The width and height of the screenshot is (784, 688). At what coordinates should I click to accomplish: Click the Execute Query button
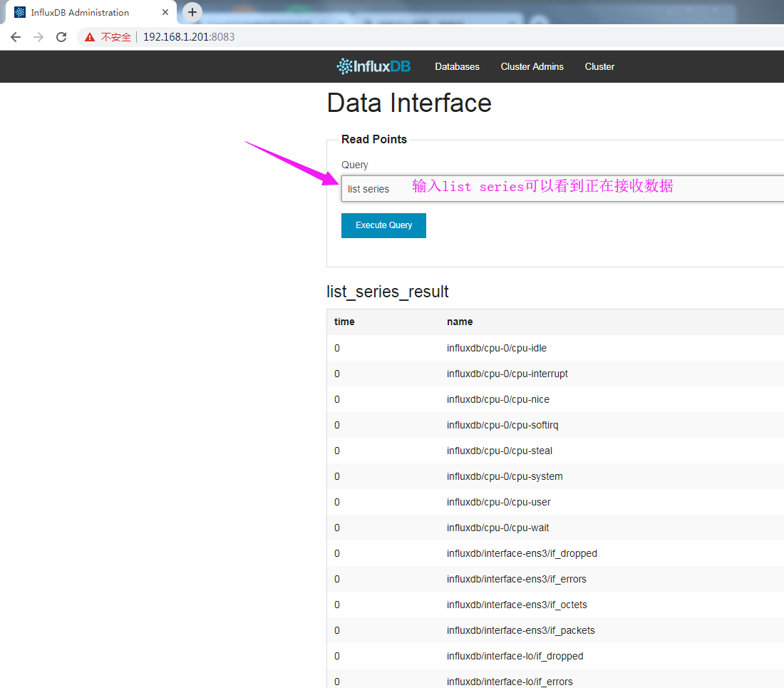point(383,225)
